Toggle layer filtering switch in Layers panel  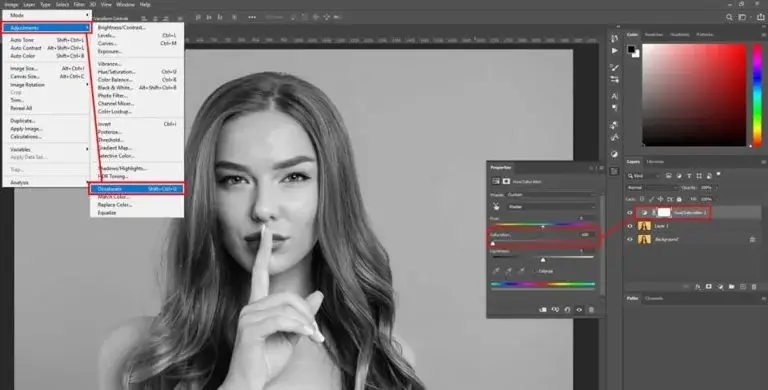(719, 174)
